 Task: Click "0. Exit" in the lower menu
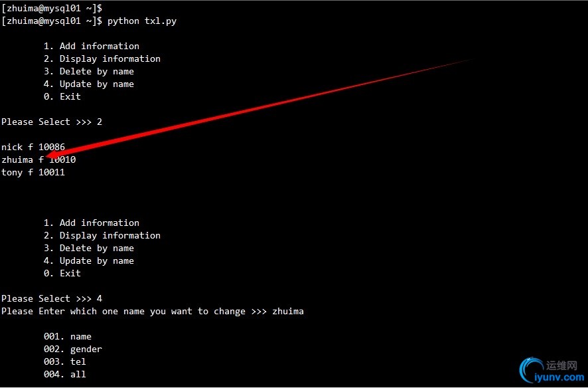tap(62, 273)
